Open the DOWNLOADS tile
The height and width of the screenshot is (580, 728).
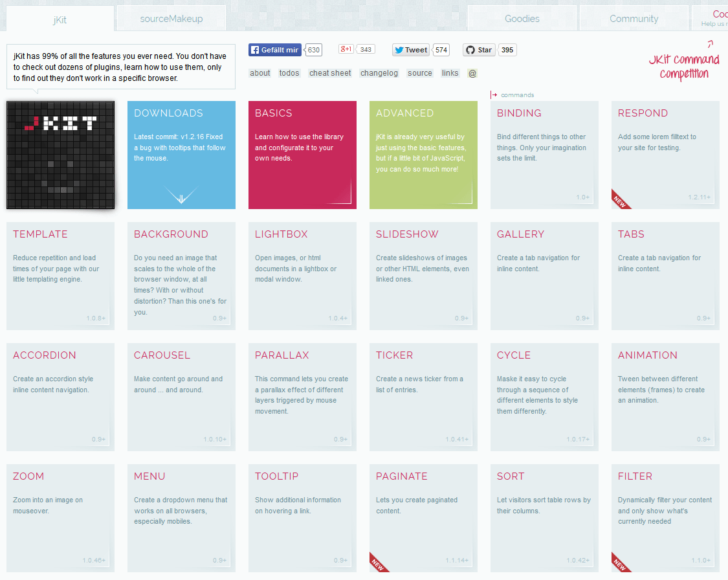181,155
